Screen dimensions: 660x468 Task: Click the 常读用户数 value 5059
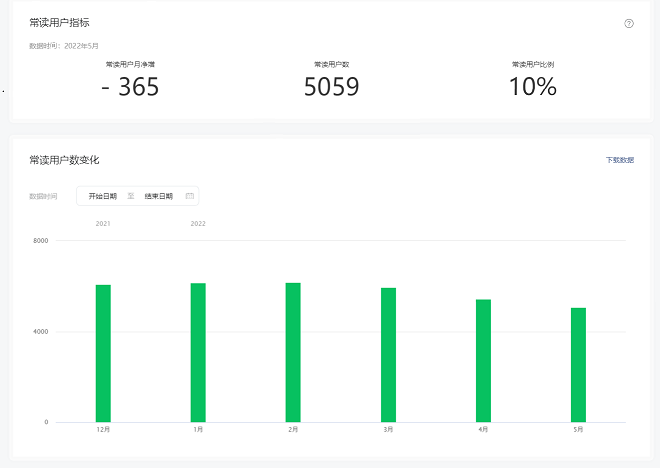pyautogui.click(x=331, y=87)
